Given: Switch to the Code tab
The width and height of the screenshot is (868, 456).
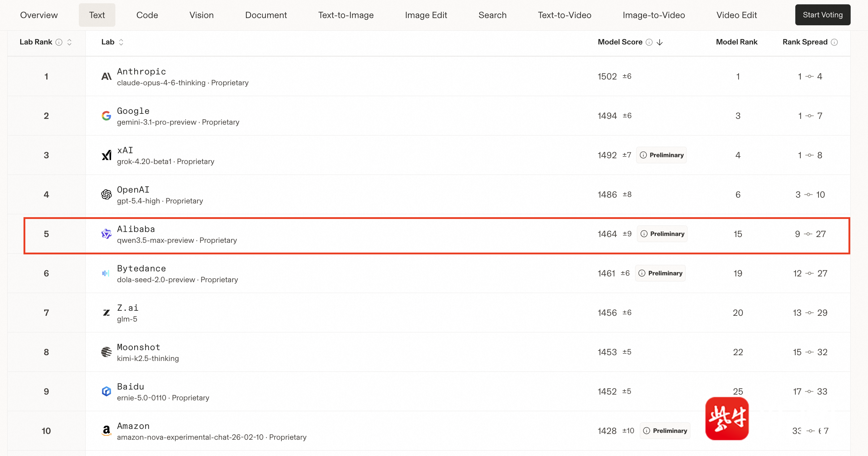Looking at the screenshot, I should coord(147,15).
